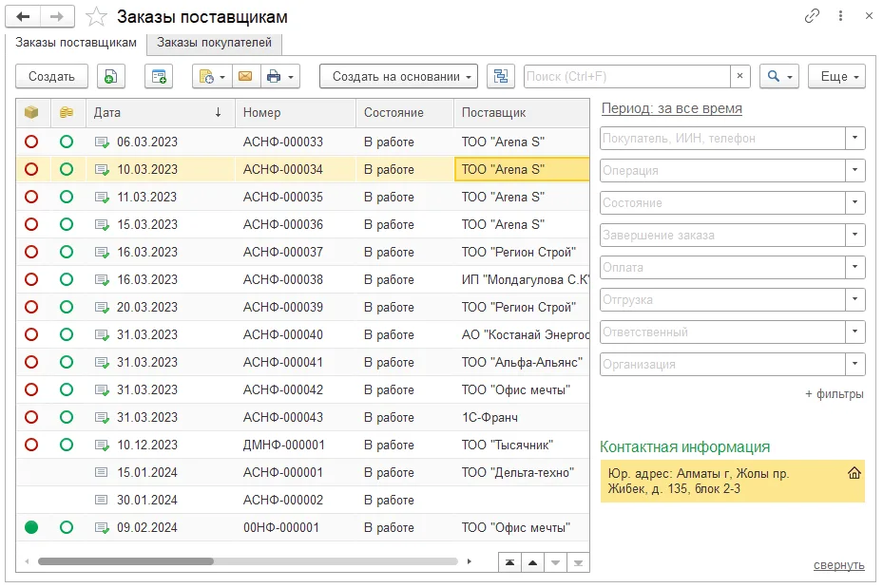The image size is (883, 588).
Task: Open the Период: за все время link
Action: coord(671,108)
